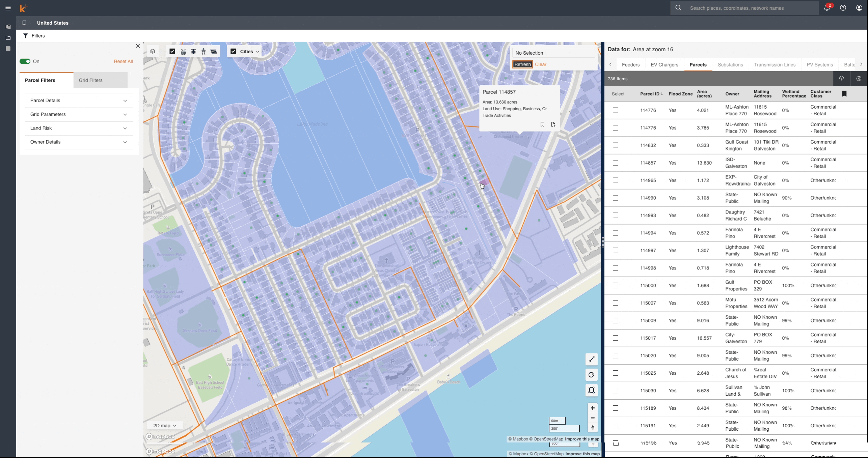Open the notifications bell with 2 alerts
This screenshot has height=458, width=868.
(x=827, y=8)
